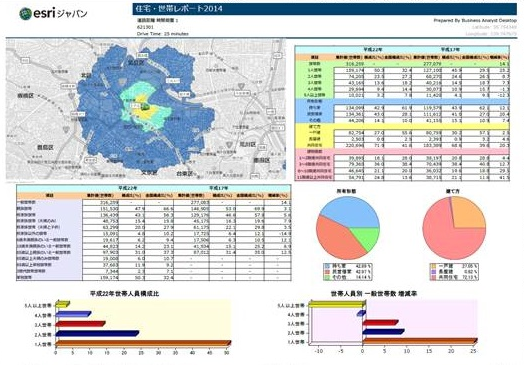Image resolution: width=524 pixels, height=365 pixels.
Task: Click the 平成22年世帯人員構成比 chart title
Action: [125, 294]
